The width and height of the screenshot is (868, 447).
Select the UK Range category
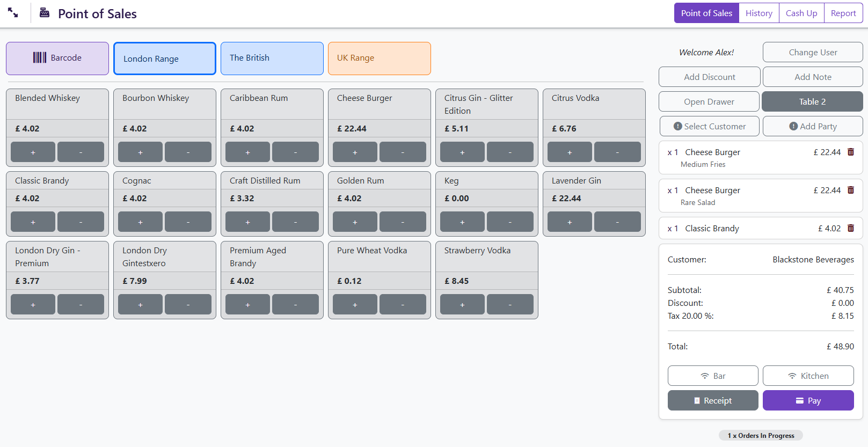(x=379, y=58)
